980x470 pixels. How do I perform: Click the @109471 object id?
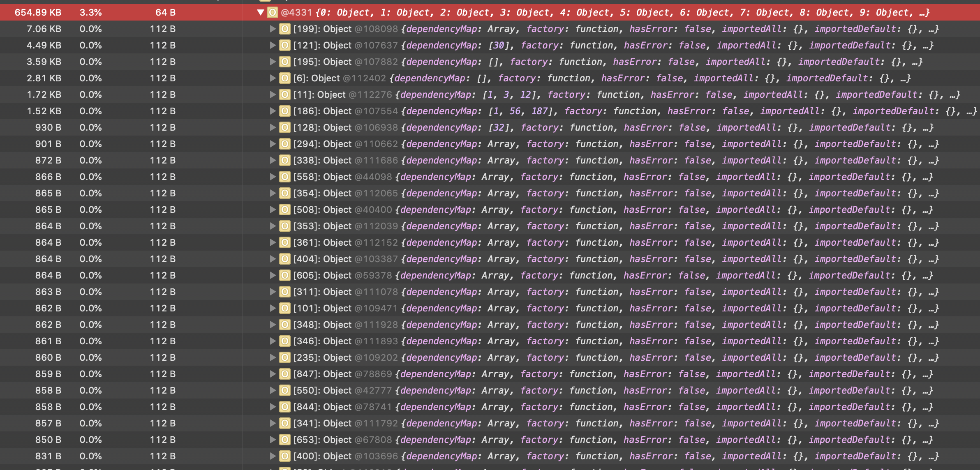coord(376,308)
